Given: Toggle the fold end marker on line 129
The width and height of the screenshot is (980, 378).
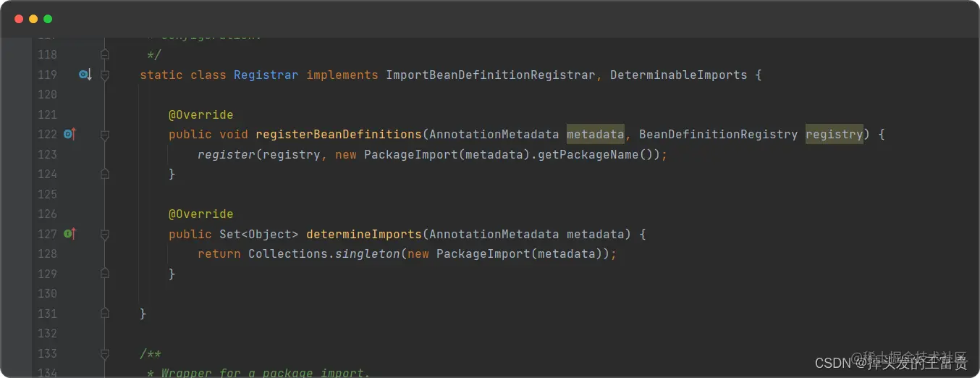Looking at the screenshot, I should click(105, 274).
